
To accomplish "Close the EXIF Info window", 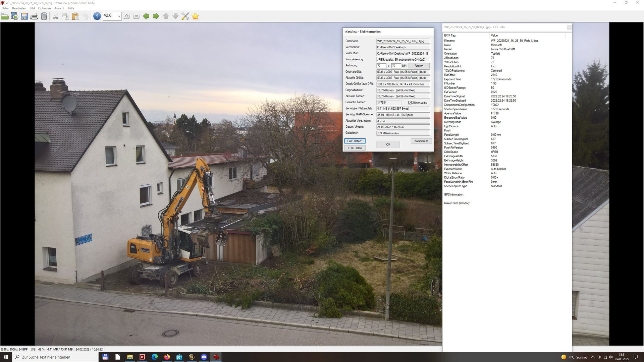I will click(x=569, y=27).
